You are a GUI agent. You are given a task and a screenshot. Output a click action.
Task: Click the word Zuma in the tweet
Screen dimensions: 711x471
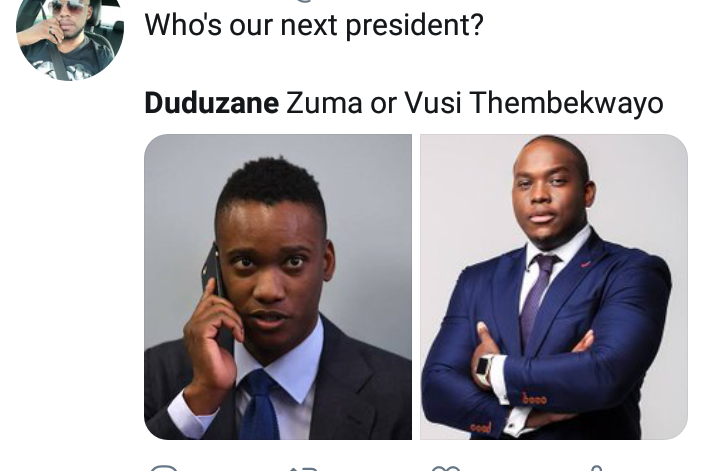pos(324,103)
